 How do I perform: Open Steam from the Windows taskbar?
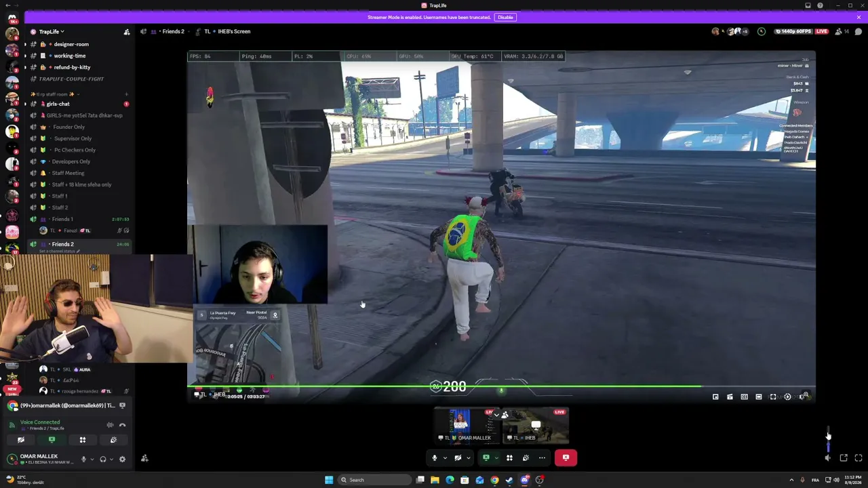509,480
